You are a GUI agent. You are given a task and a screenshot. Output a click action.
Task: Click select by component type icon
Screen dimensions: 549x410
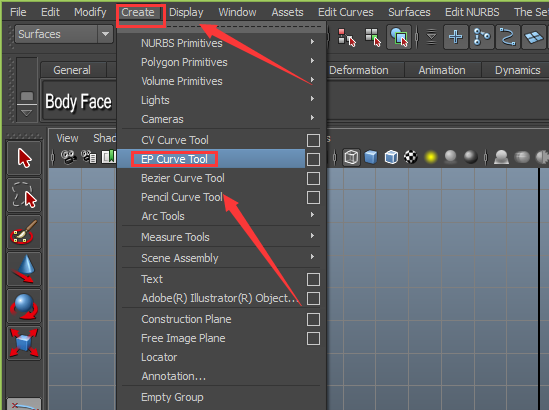399,37
